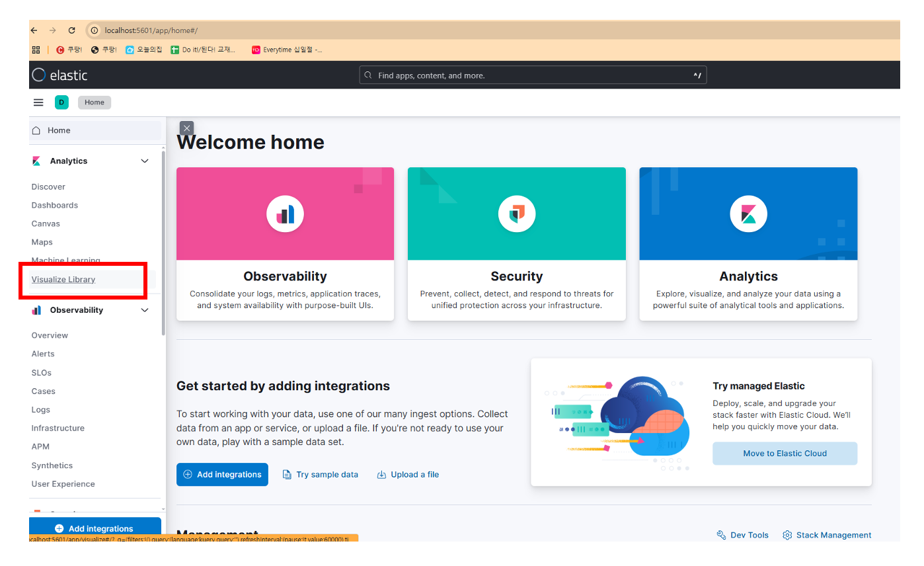Collapse the Analytics section chevron
924x566 pixels.
145,161
